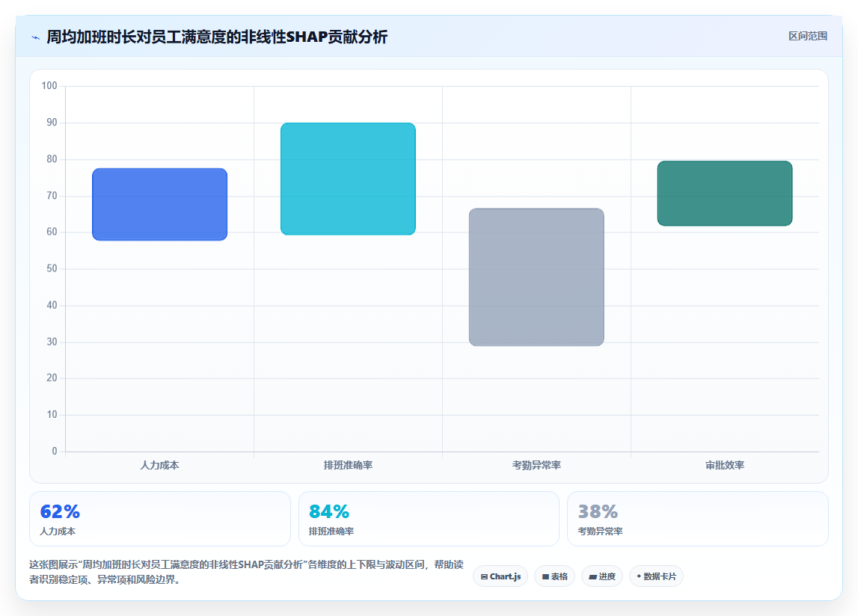Click the 数据卡片 tag chip
The height and width of the screenshot is (616, 858).
coord(656,576)
